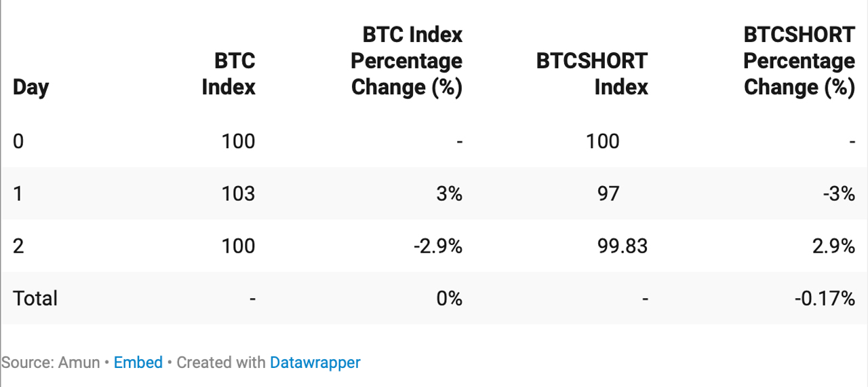Select the BTC Index value 103
The width and height of the screenshot is (868, 387).
click(x=237, y=194)
